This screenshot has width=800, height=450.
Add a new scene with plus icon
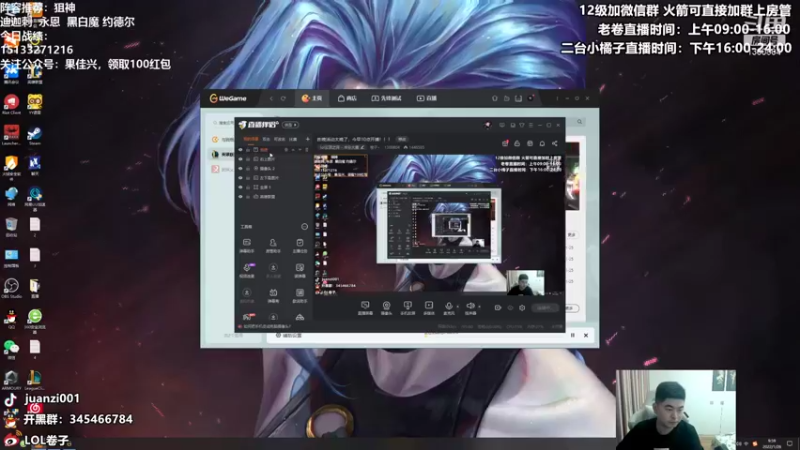coord(307,139)
